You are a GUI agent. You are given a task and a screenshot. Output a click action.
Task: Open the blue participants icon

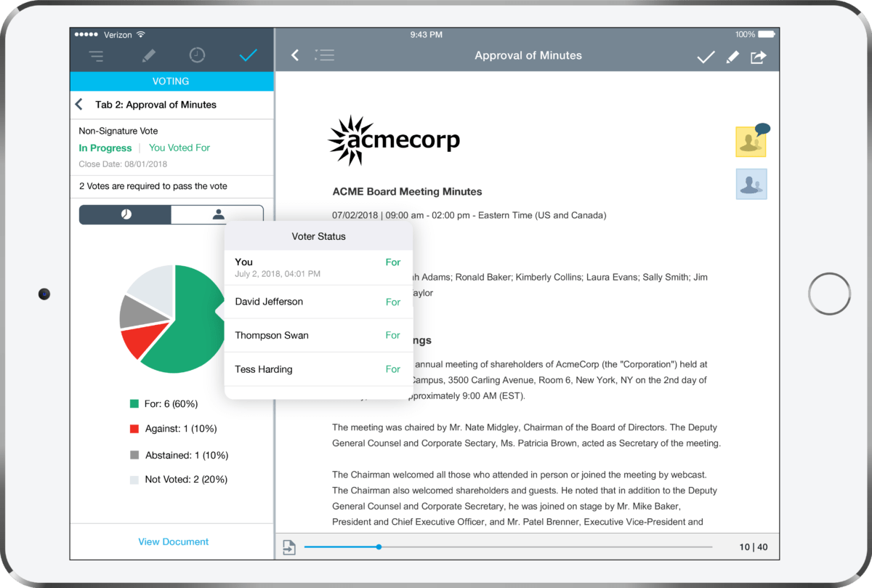coord(751,184)
